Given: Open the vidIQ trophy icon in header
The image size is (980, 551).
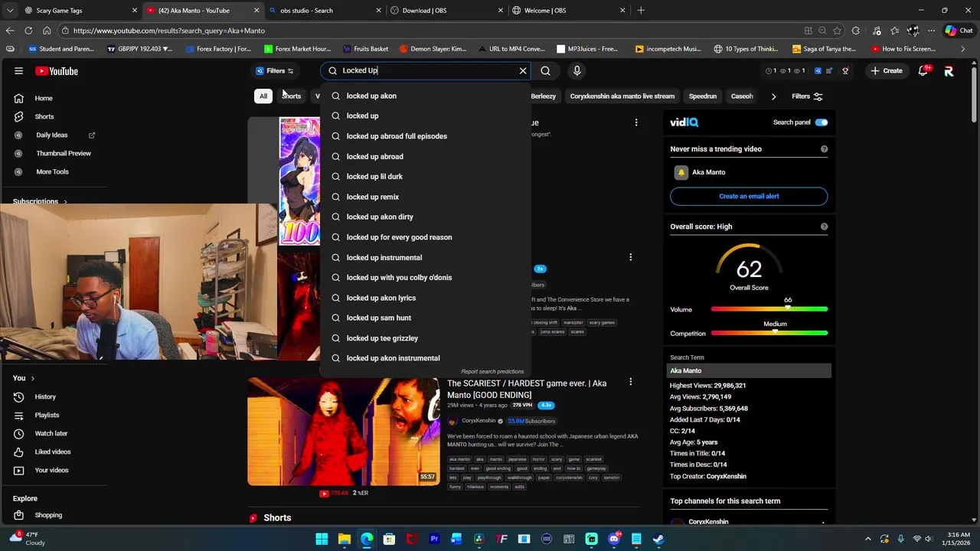Looking at the screenshot, I should [845, 70].
